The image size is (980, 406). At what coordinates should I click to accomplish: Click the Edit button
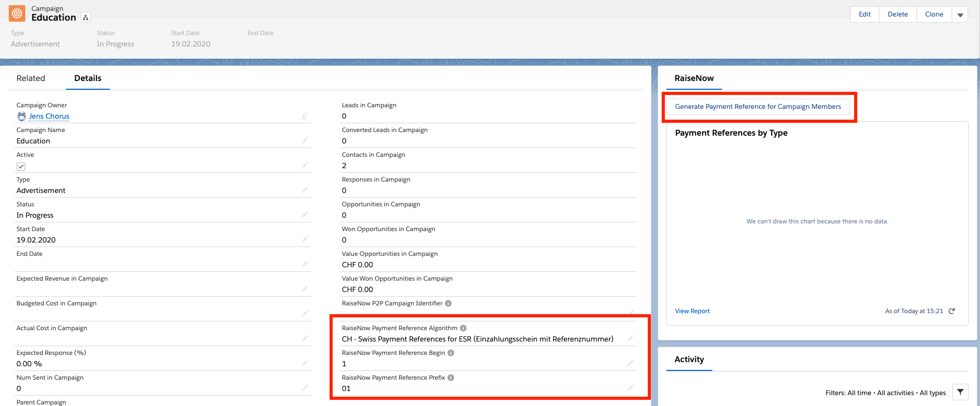864,14
